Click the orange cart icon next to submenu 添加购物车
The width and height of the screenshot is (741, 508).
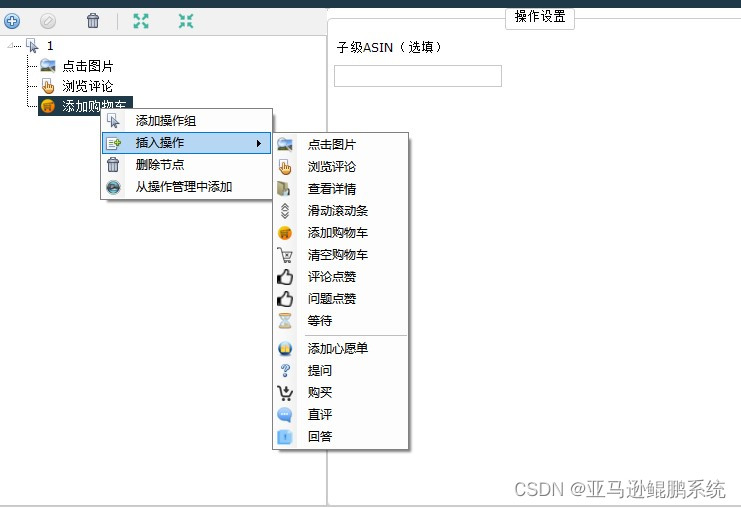pos(285,233)
